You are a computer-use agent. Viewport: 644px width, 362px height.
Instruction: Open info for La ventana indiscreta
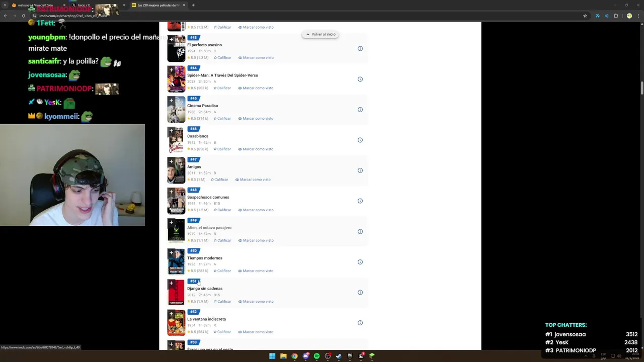pyautogui.click(x=360, y=323)
